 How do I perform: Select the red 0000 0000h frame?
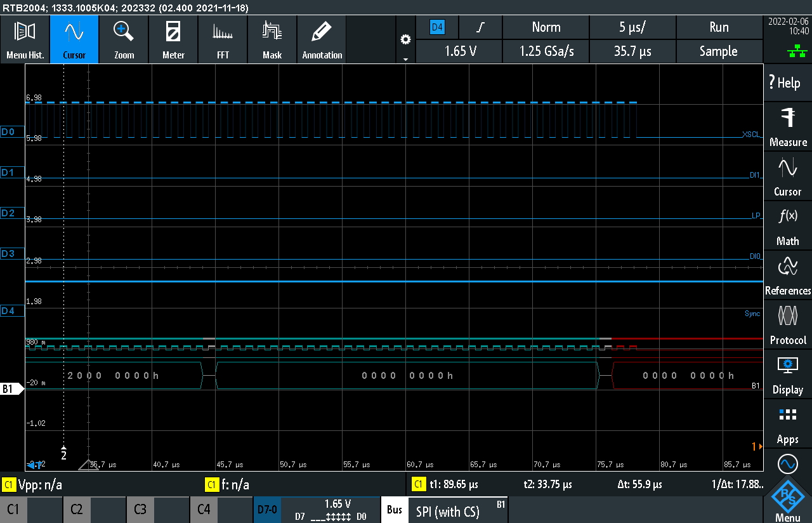[x=688, y=376]
